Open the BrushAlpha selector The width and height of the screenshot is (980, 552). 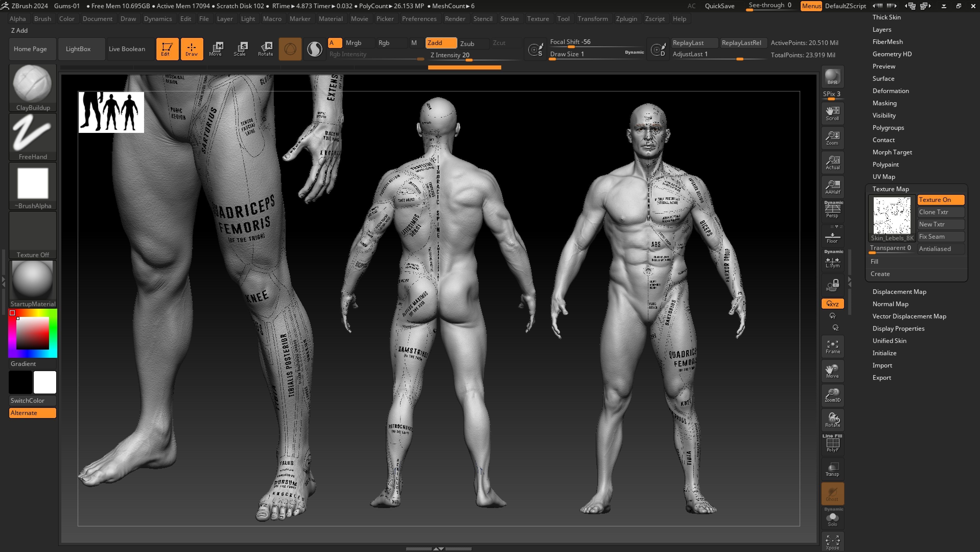click(x=33, y=186)
